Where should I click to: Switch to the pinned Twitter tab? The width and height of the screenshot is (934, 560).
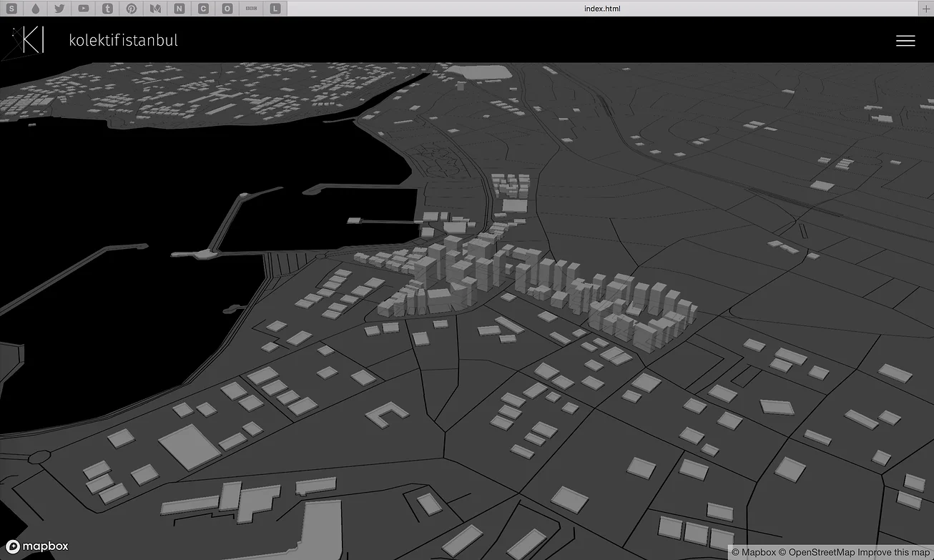pyautogui.click(x=59, y=9)
